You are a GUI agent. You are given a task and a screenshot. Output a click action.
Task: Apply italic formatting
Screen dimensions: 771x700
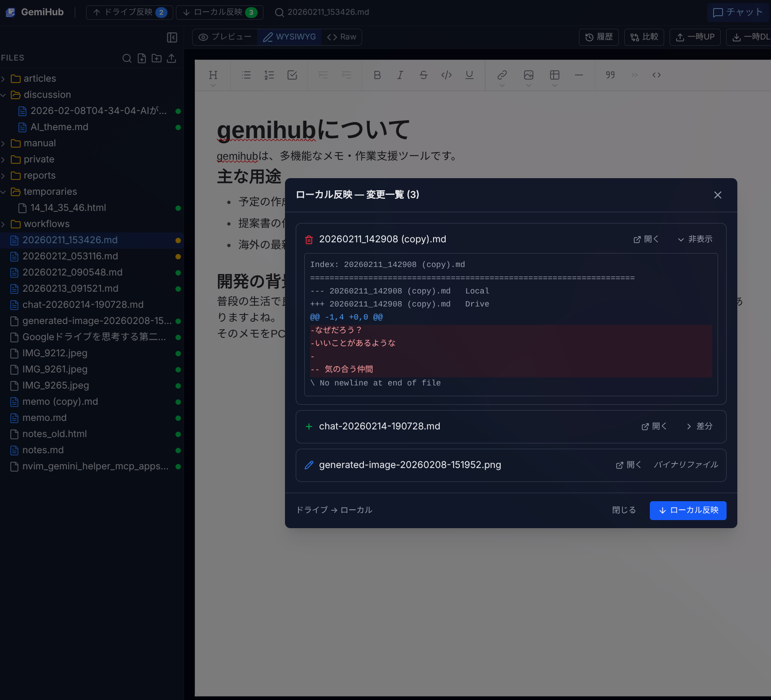[400, 75]
